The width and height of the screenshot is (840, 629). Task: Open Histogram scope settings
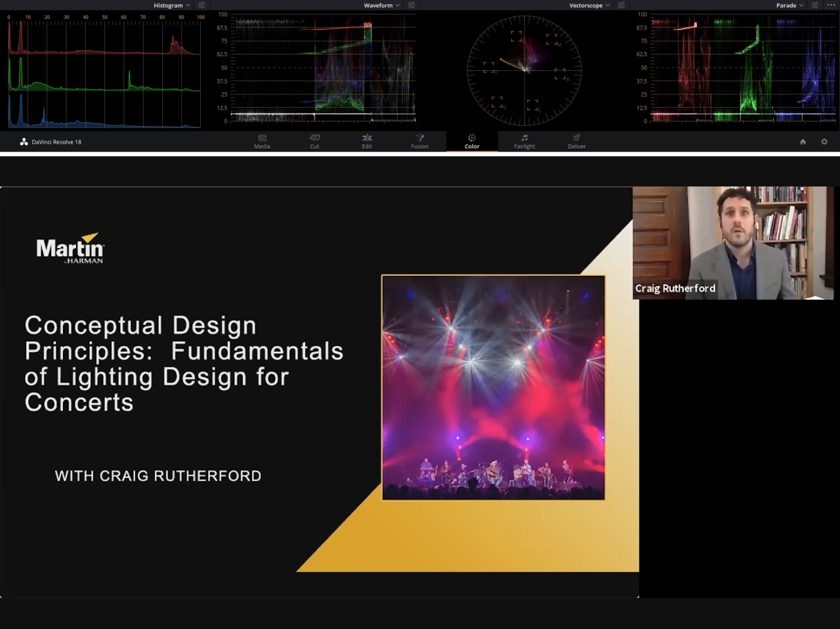tap(201, 5)
